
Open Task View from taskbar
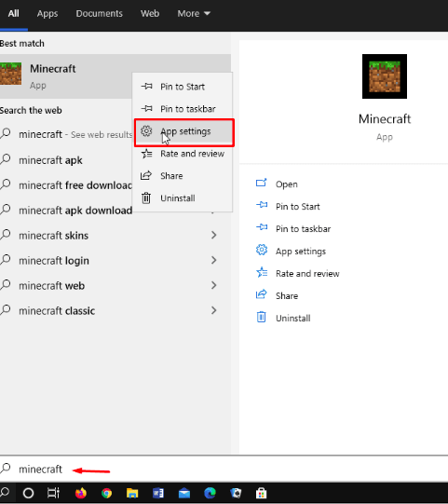point(54,493)
